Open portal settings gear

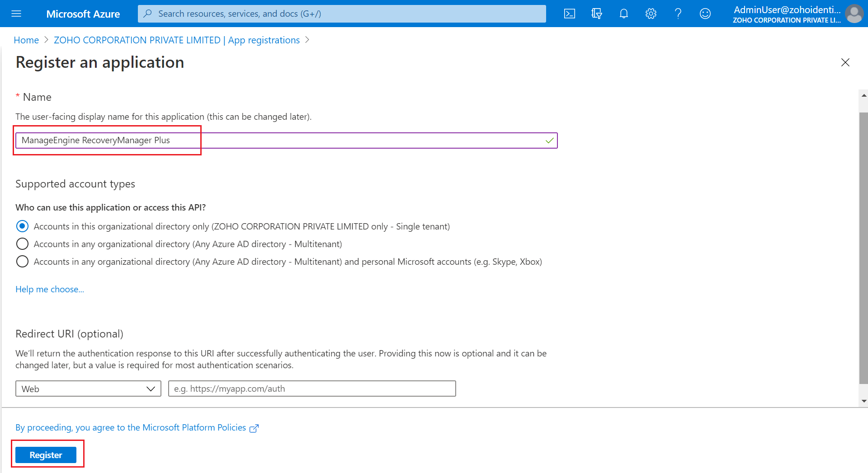click(x=651, y=14)
